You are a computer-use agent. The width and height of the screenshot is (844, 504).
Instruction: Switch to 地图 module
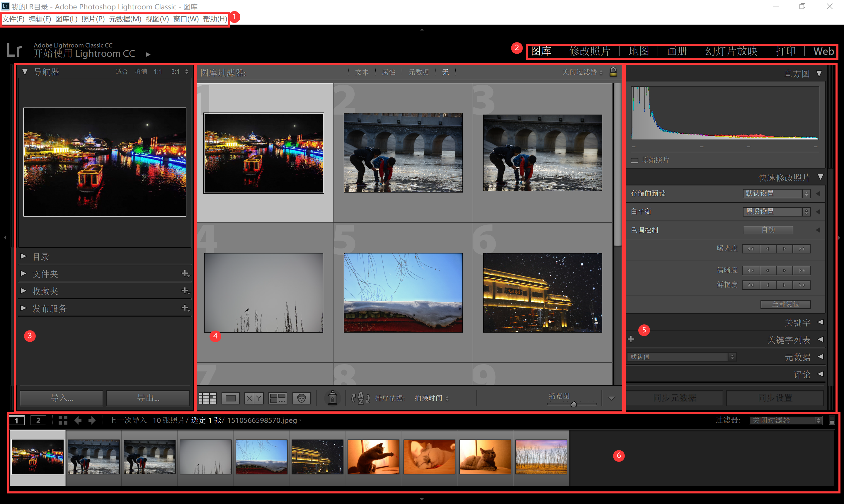639,51
